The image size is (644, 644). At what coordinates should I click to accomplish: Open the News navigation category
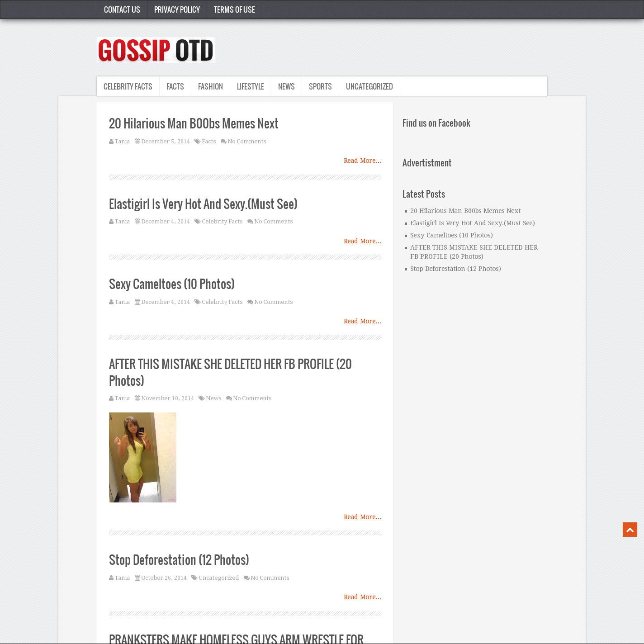point(286,86)
